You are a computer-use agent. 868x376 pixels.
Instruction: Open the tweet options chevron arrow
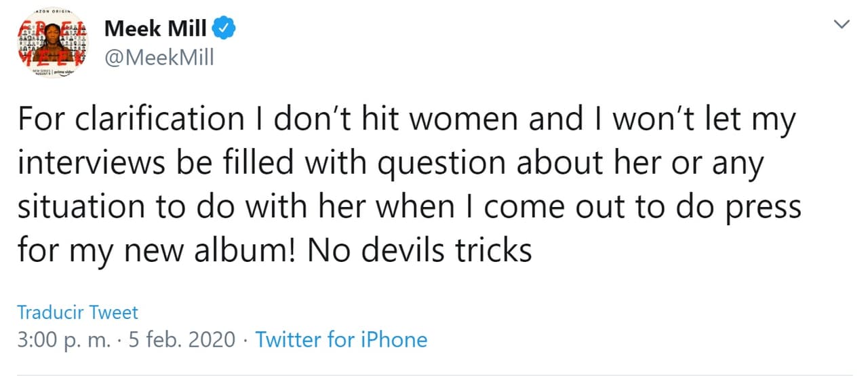[x=841, y=25]
